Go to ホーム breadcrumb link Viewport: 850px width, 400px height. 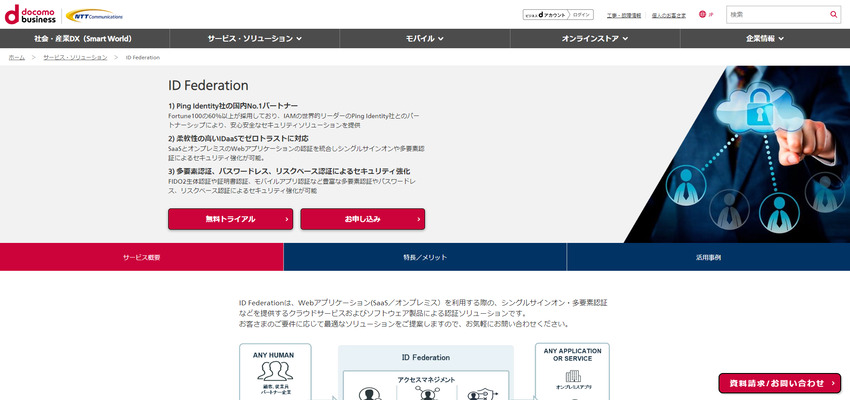[16, 57]
